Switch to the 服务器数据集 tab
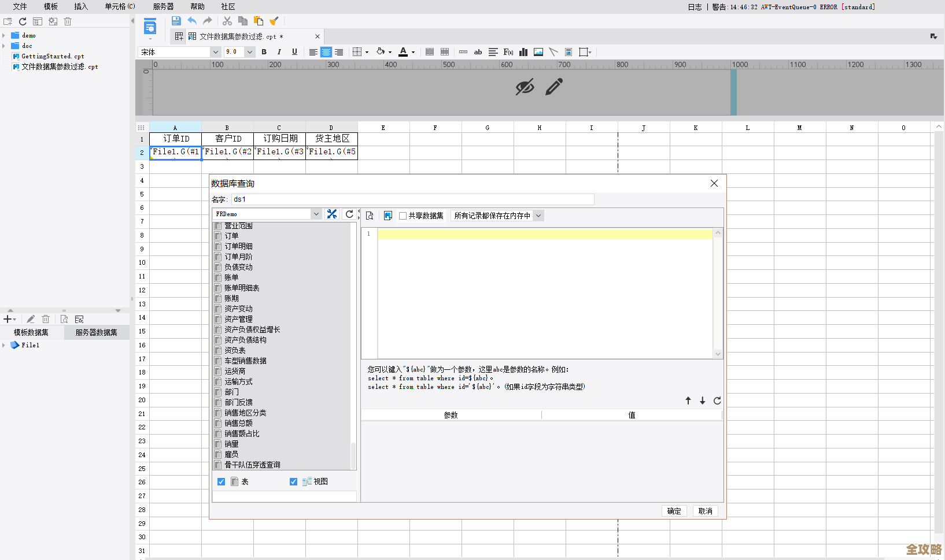Viewport: 945px width, 560px height. [97, 332]
